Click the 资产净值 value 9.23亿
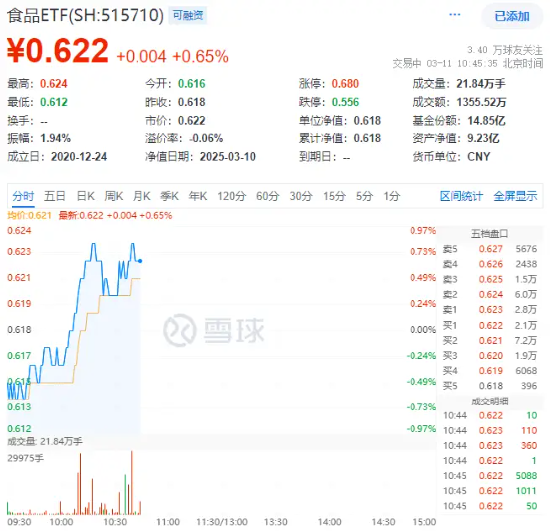Viewport: 550px width, 532px height. 483,138
